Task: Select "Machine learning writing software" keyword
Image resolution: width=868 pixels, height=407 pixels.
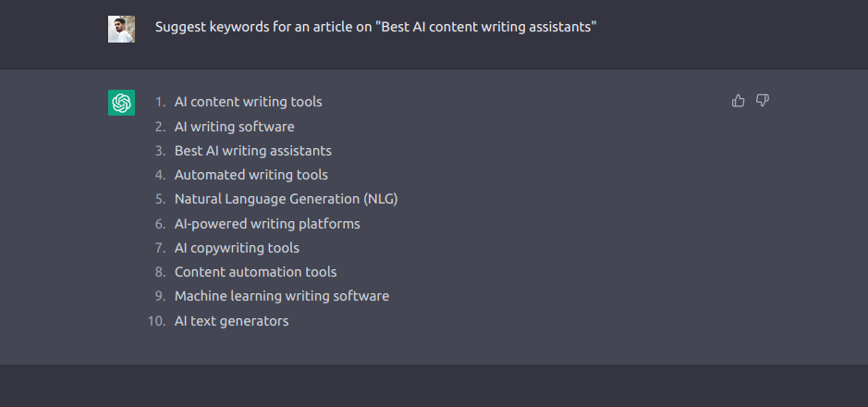Action: 282,296
